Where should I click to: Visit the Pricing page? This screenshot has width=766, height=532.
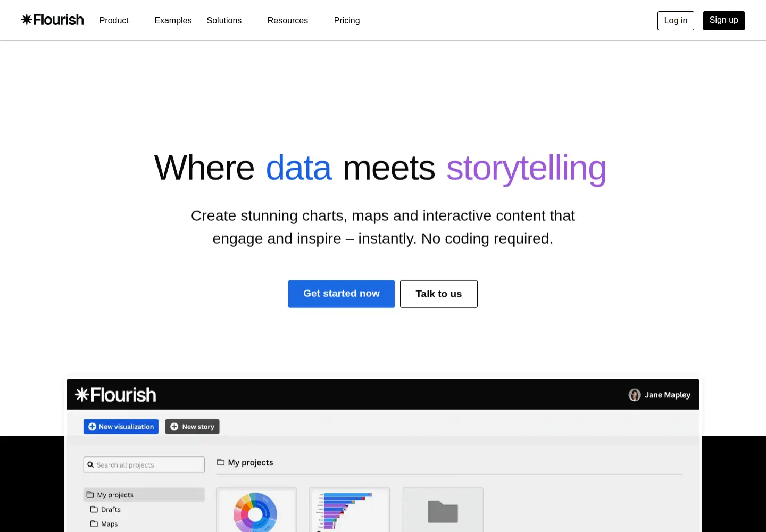click(347, 20)
